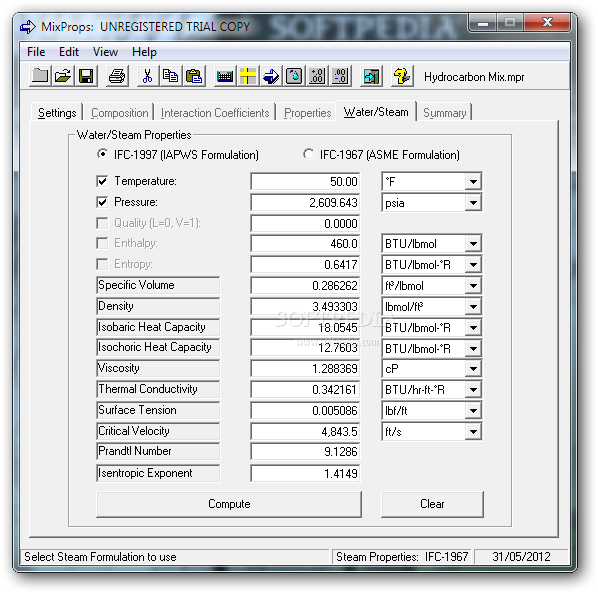
Task: Click the increase decimal places icon
Action: [317, 76]
